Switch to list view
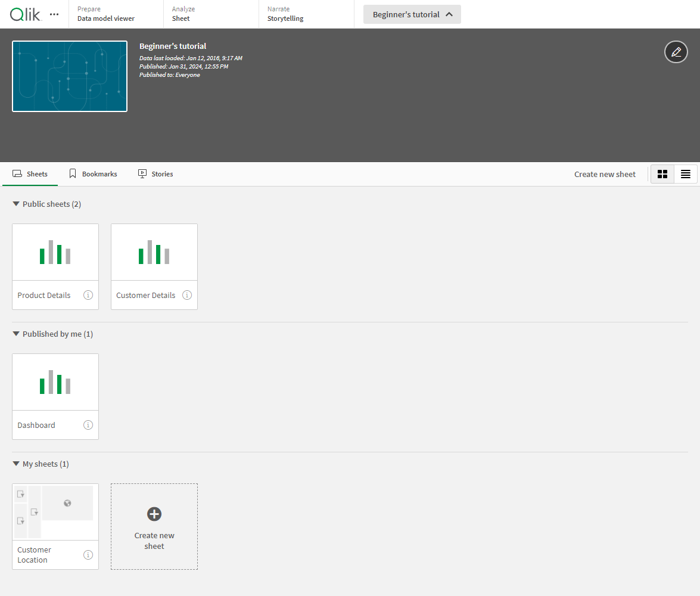700x596 pixels. (x=686, y=174)
